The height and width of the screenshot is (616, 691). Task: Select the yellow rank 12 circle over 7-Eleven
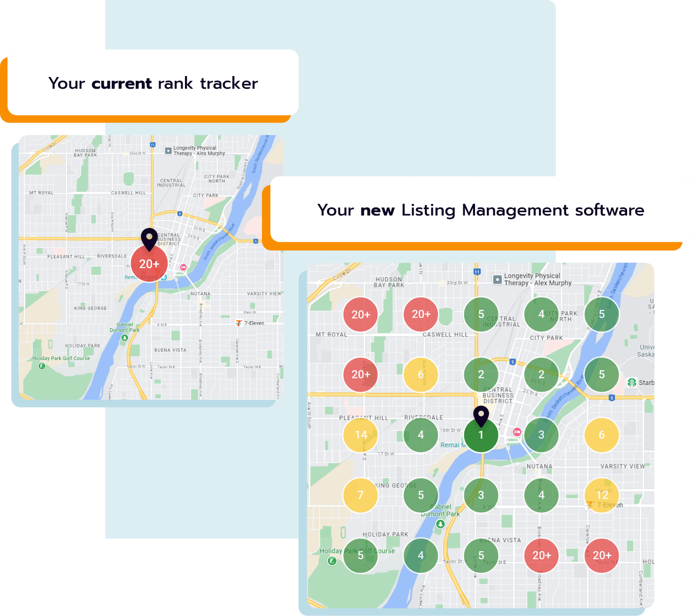[602, 495]
